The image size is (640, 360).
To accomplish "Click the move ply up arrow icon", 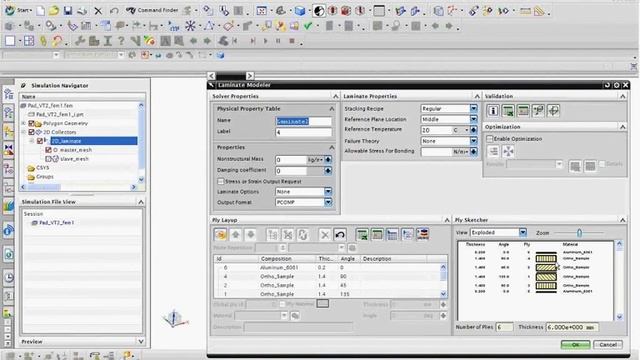I will click(x=236, y=235).
